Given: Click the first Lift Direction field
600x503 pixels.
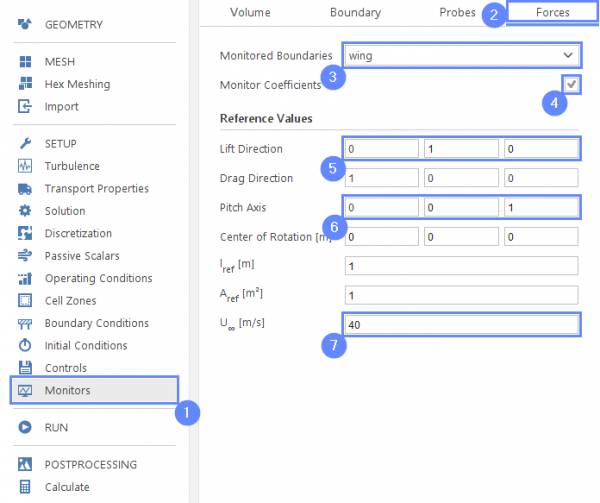Looking at the screenshot, I should pos(382,149).
